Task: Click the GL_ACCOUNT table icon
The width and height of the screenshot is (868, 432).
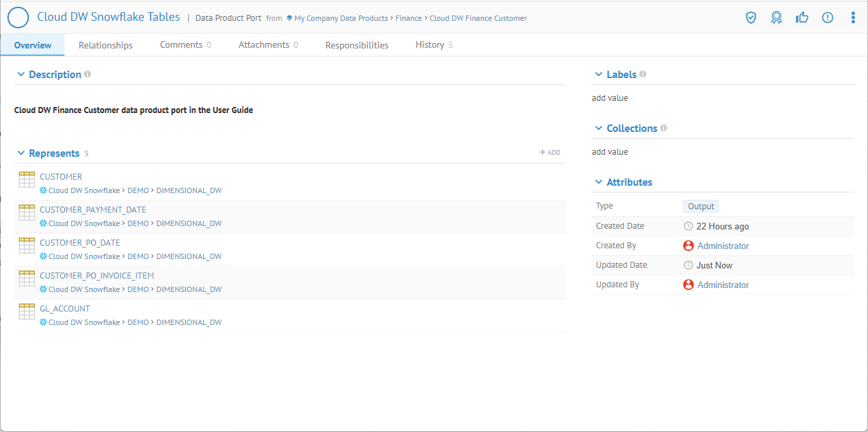Action: (x=27, y=312)
